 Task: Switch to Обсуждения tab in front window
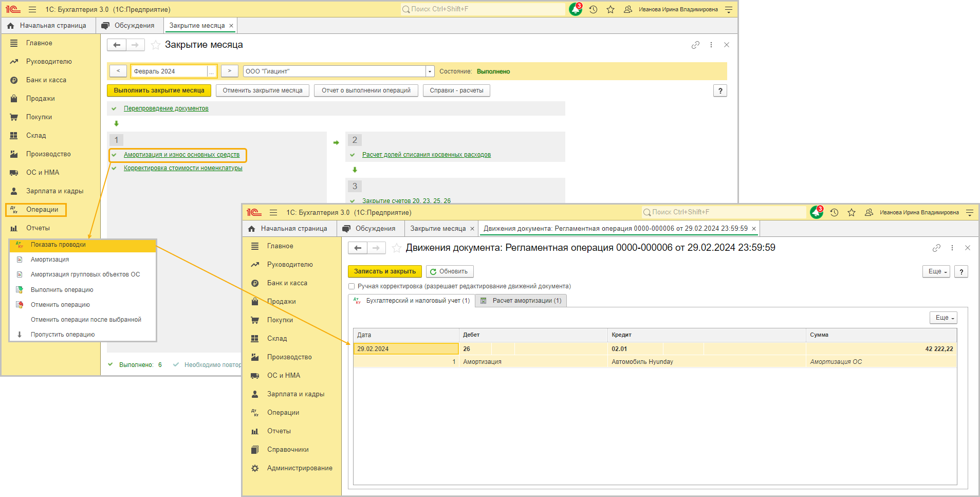[x=370, y=229]
